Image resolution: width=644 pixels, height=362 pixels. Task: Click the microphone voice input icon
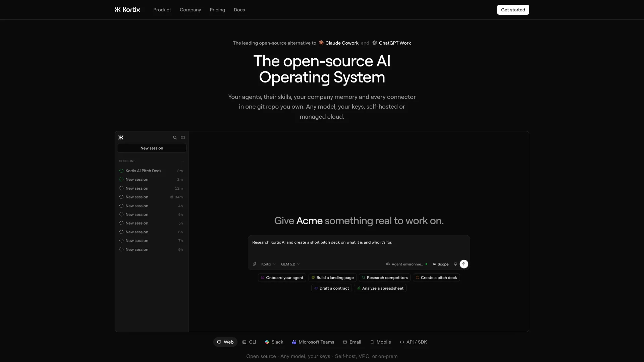coord(455,264)
